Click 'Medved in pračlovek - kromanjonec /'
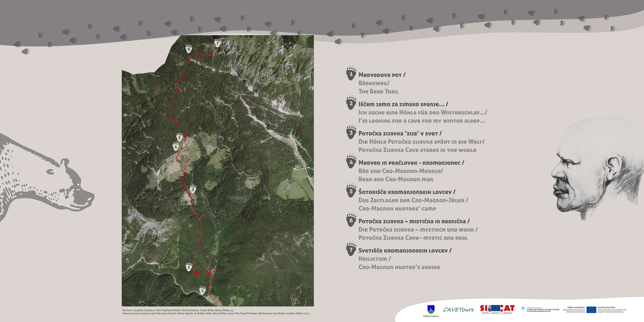Viewport: 644px width, 322px height. (x=411, y=163)
